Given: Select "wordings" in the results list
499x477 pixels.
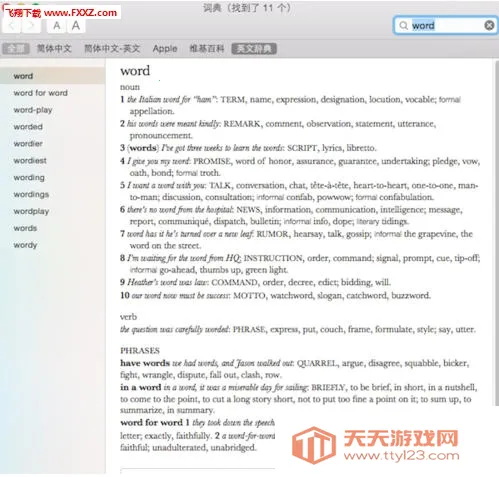Looking at the screenshot, I should tap(53, 194).
